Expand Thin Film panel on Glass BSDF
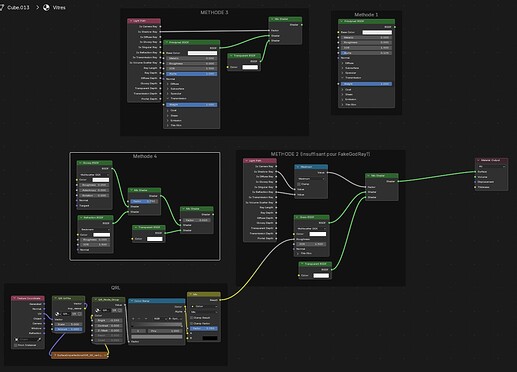The height and width of the screenshot is (372, 517). coord(298,254)
